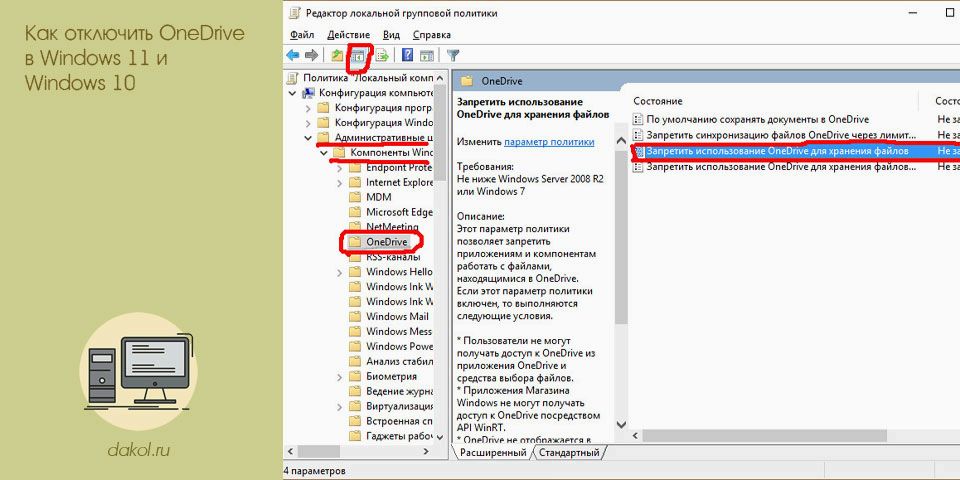Toggle the Show/Hide Console Tree icon

coord(357,56)
